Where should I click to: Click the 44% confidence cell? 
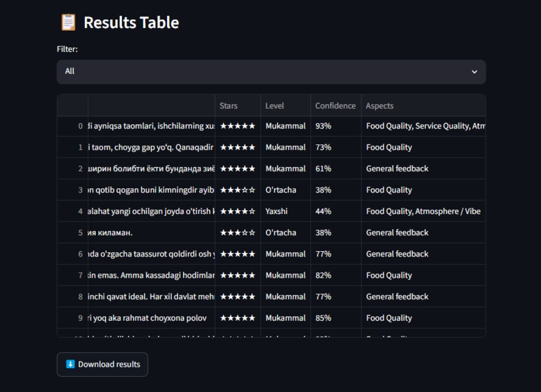click(336, 211)
